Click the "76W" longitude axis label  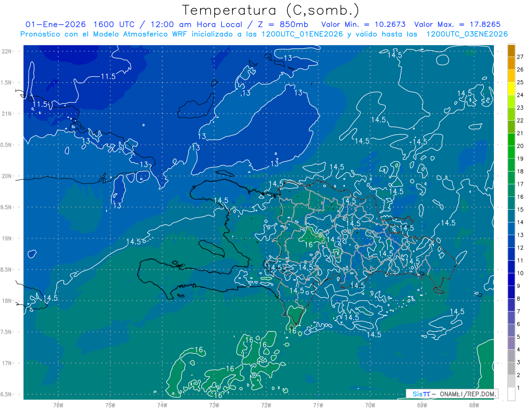pyautogui.click(x=58, y=405)
